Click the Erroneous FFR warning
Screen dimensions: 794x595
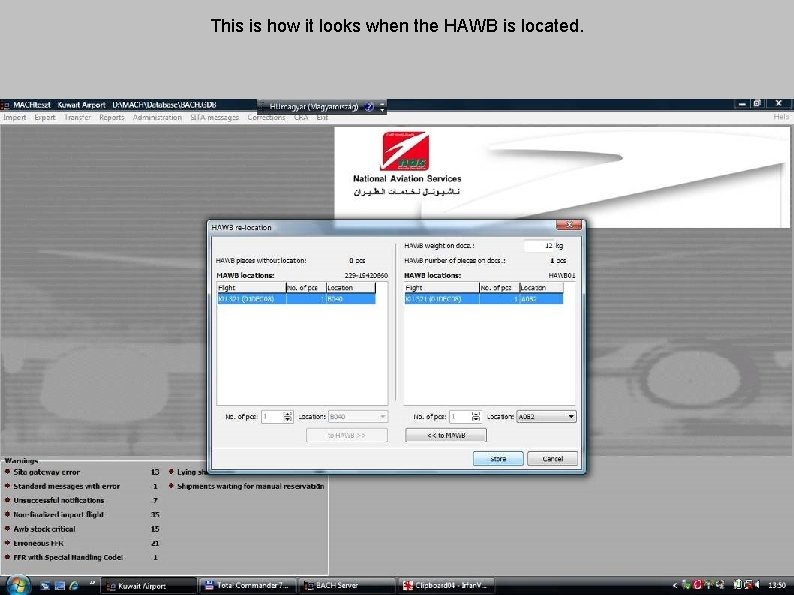[x=38, y=543]
